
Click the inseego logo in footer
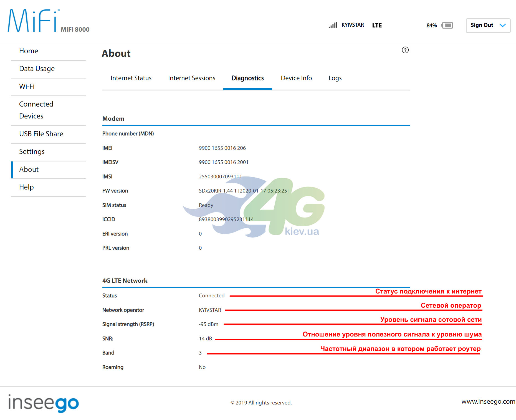(x=44, y=403)
